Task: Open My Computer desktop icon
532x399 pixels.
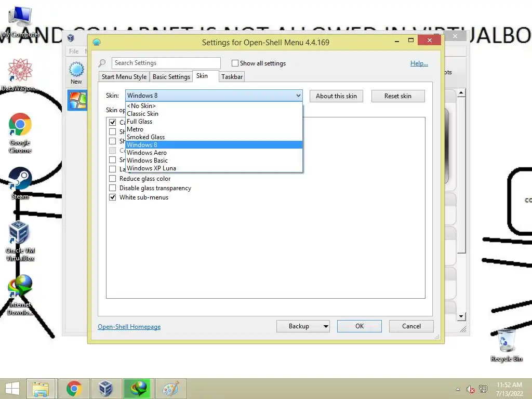Action: click(20, 22)
